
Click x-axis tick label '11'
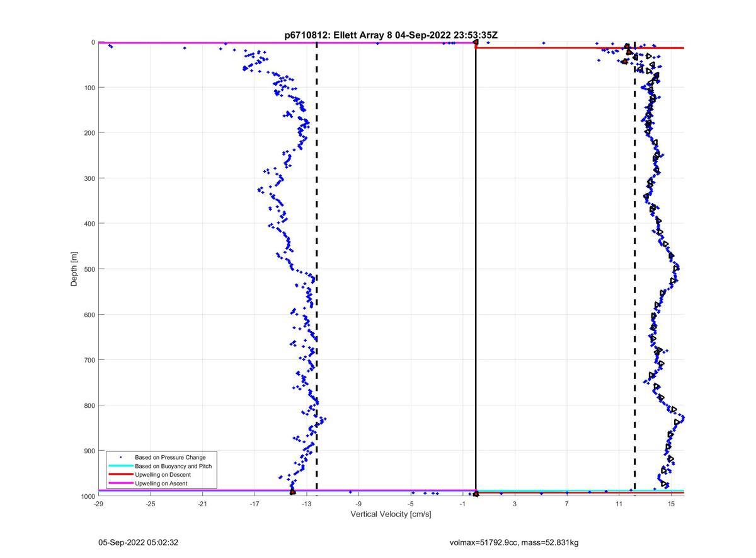tap(619, 504)
